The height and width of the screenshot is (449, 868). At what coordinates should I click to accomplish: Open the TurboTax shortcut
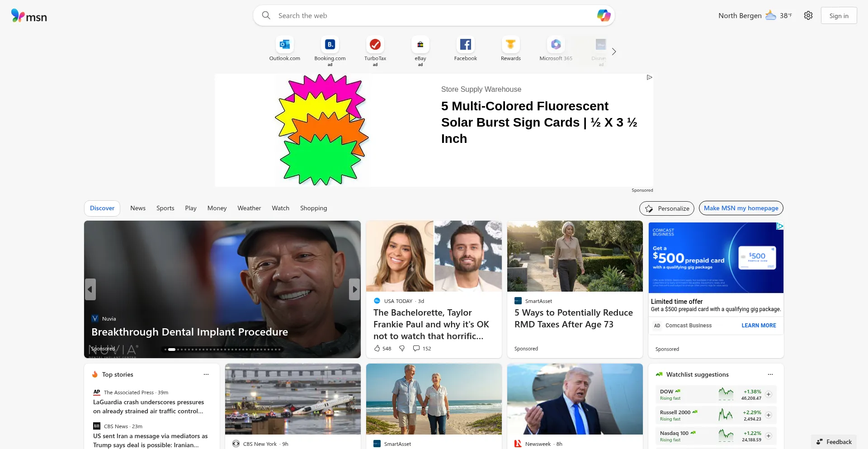tap(375, 51)
